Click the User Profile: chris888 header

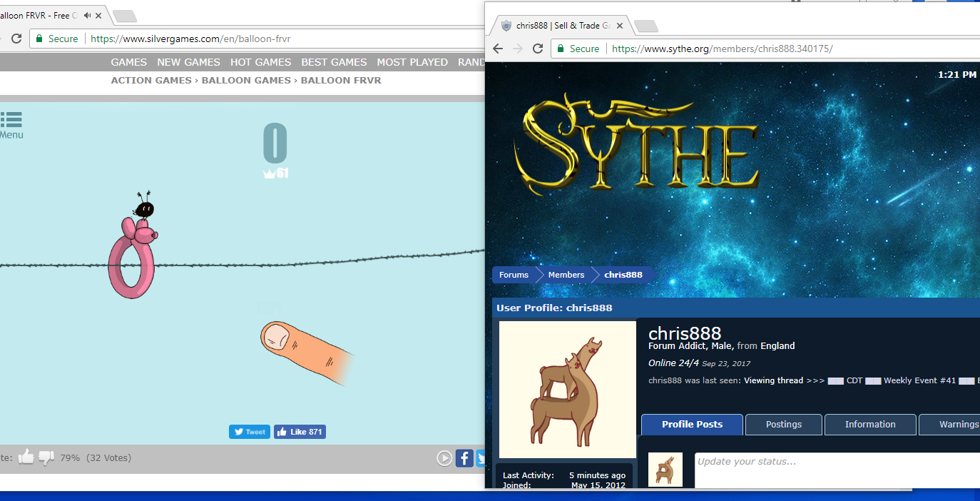coord(554,308)
